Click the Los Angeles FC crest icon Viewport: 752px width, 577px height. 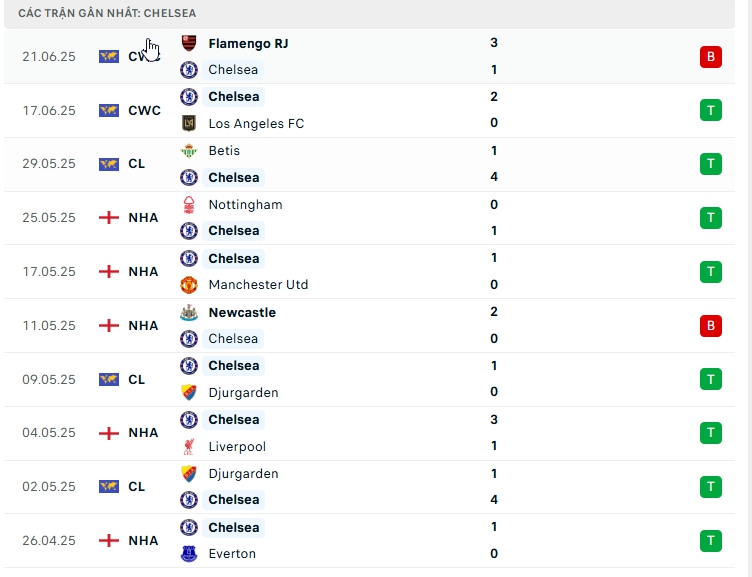[x=189, y=124]
